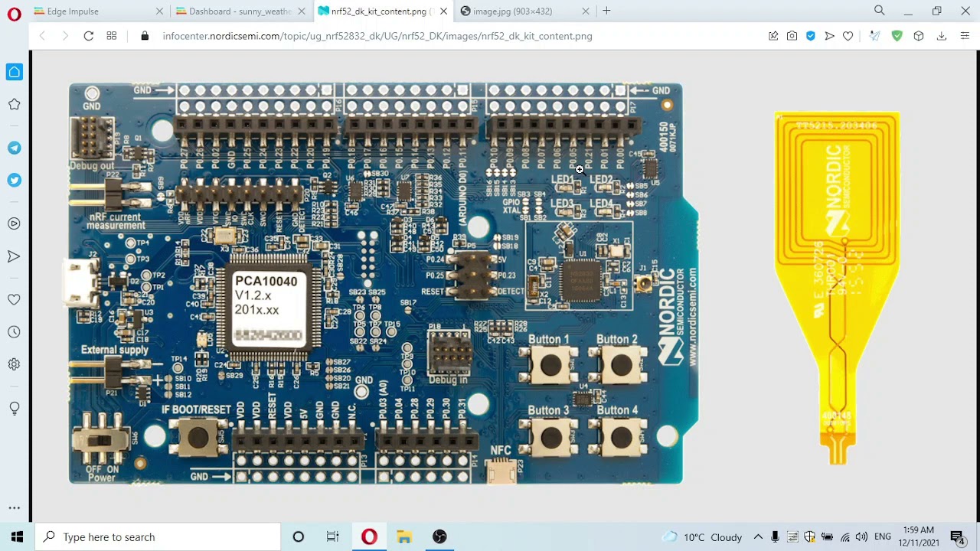Close the Dashboard tab

[x=302, y=11]
